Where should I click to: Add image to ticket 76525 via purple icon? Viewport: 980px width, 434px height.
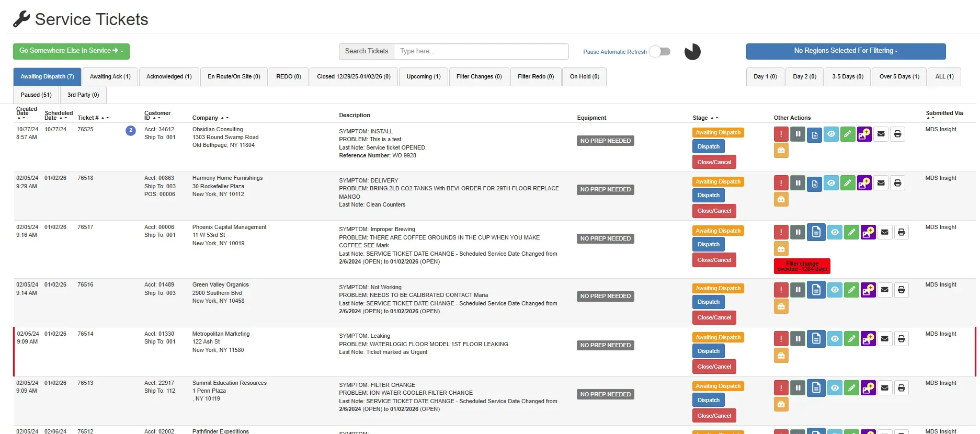pyautogui.click(x=864, y=134)
